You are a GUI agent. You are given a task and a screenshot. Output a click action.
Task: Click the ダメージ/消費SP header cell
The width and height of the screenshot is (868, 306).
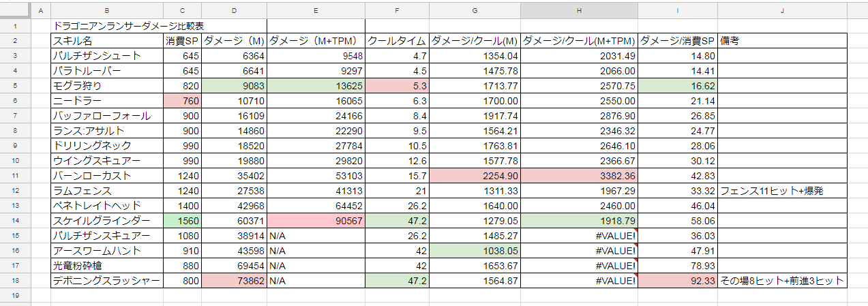click(x=678, y=41)
